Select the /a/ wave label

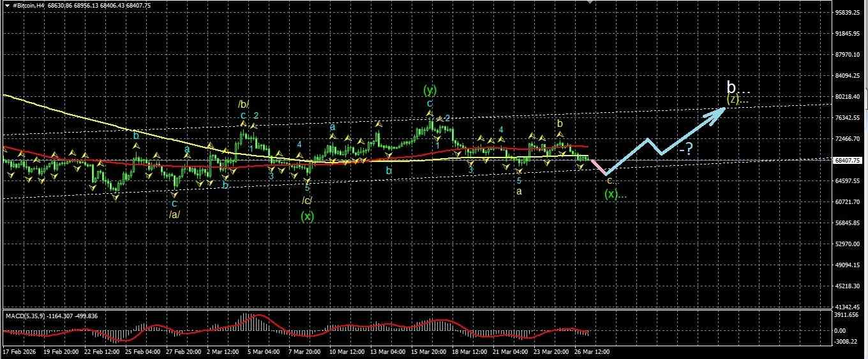tap(174, 214)
